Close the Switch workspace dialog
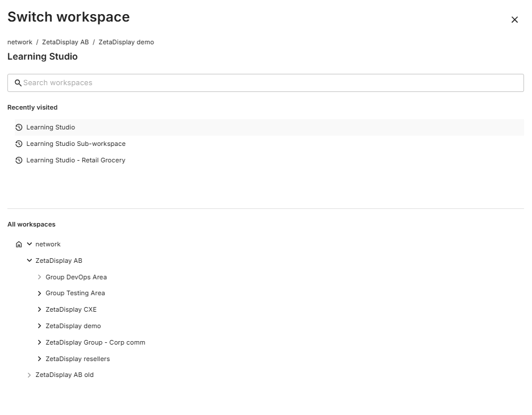This screenshot has width=532, height=415. [514, 20]
